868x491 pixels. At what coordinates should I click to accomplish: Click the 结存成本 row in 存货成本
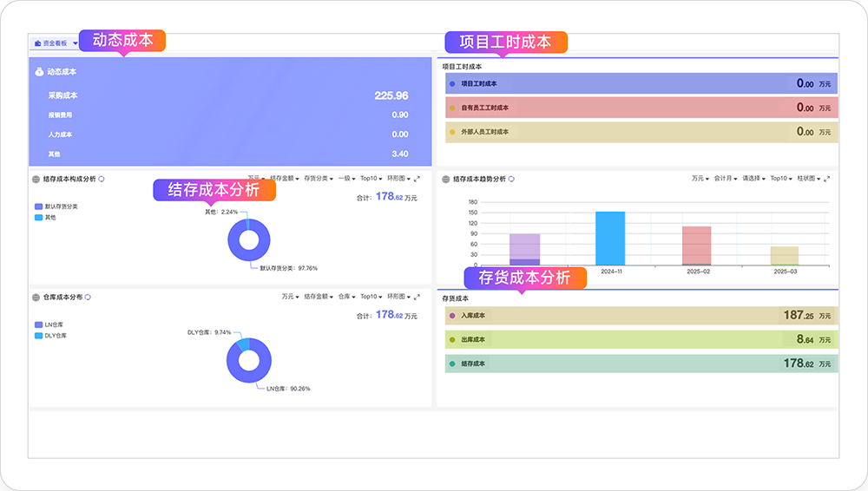(x=641, y=363)
